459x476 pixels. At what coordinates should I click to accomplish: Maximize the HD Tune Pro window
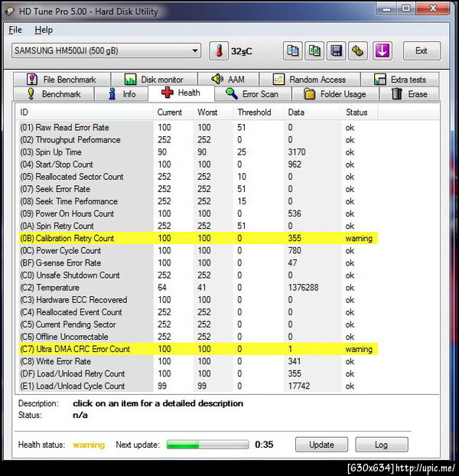click(406, 8)
